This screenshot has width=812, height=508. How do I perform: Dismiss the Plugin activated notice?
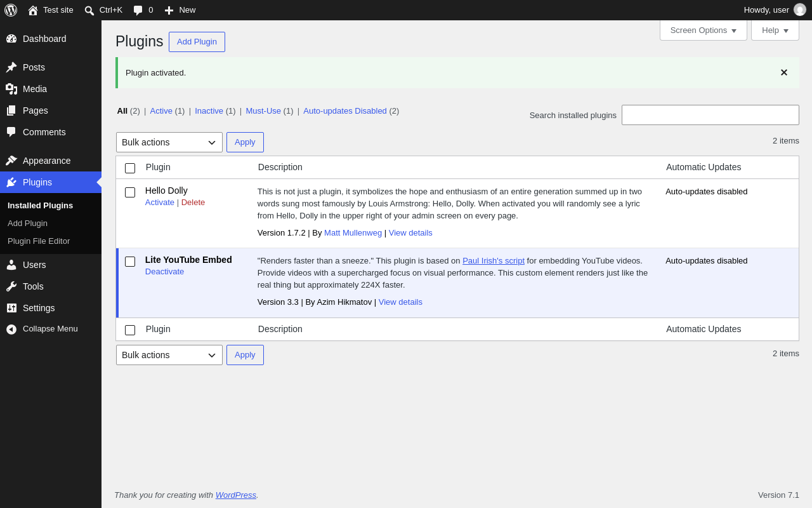pos(784,72)
